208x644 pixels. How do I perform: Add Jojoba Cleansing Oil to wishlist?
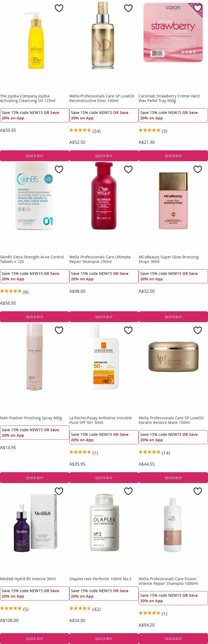point(59,8)
